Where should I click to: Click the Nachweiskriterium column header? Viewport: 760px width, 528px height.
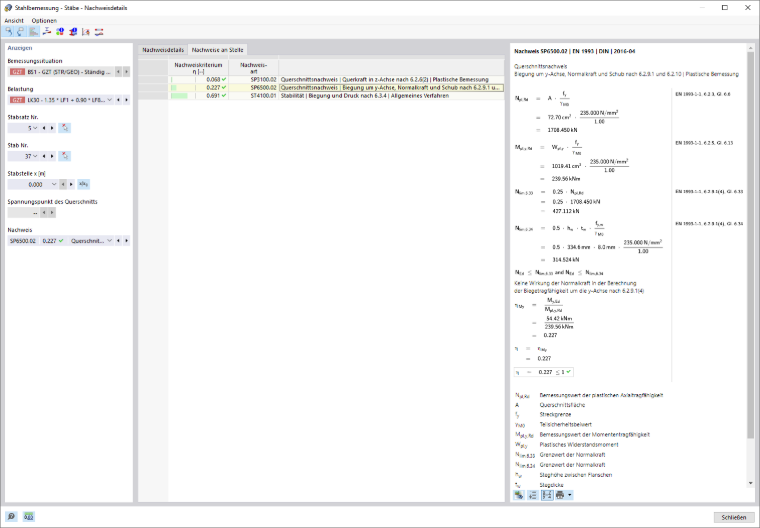(x=198, y=68)
